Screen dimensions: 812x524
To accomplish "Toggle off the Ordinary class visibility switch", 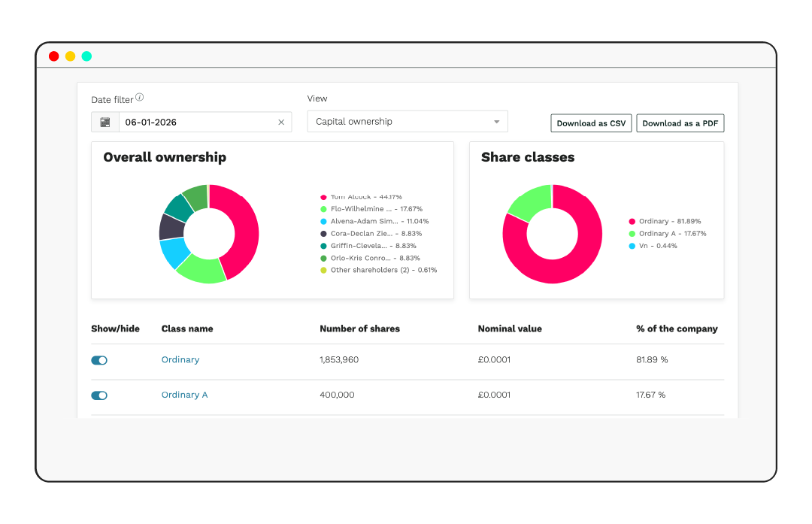I will (x=99, y=360).
